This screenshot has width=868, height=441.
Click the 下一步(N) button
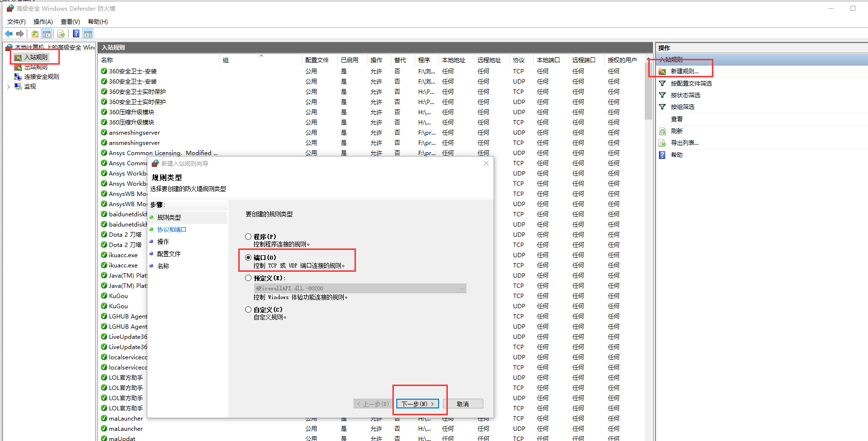418,404
